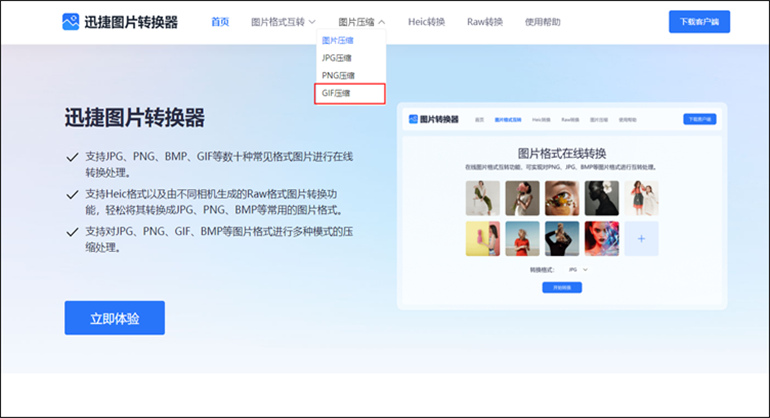Click the seated woman thumbnail in the preview
The image size is (770, 418).
point(483,198)
